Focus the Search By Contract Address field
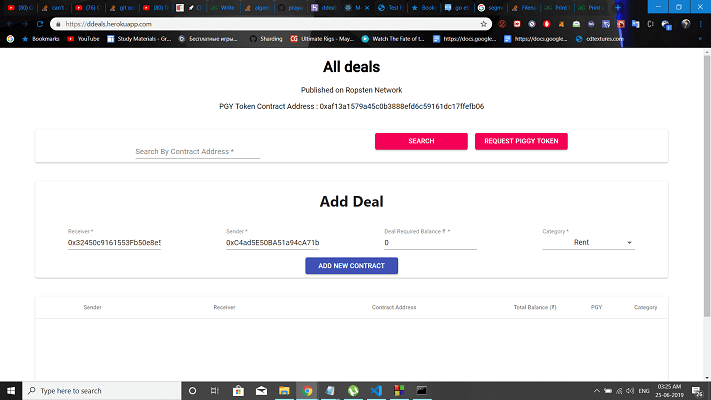 pos(198,152)
